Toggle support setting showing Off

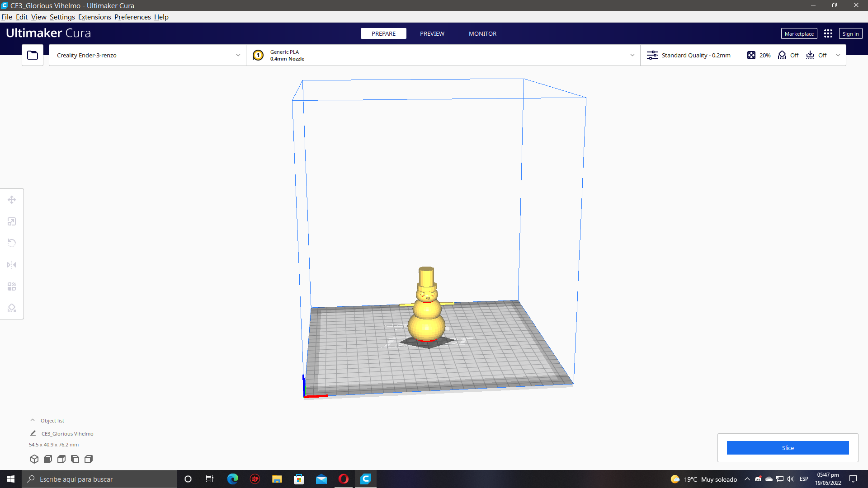click(x=788, y=55)
